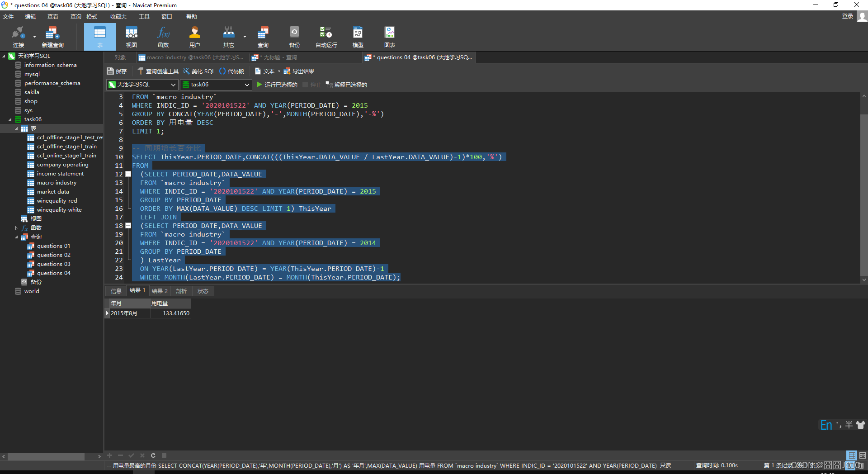Viewport: 868px width, 474px height.
Task: Switch to the 信息 (Message) result tab
Action: tap(116, 291)
